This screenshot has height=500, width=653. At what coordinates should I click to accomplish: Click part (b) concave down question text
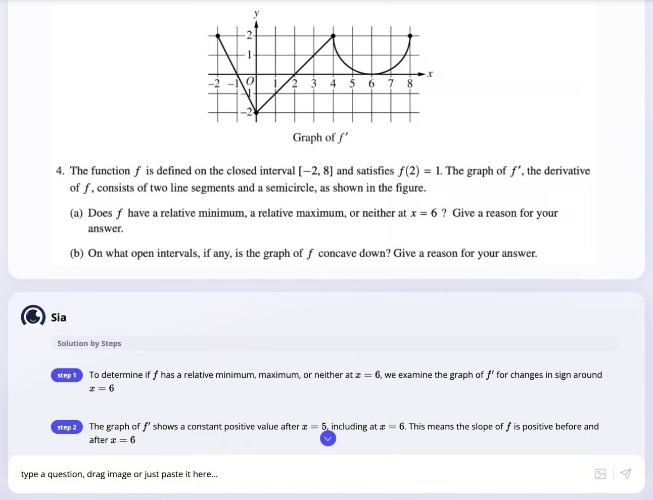(304, 254)
